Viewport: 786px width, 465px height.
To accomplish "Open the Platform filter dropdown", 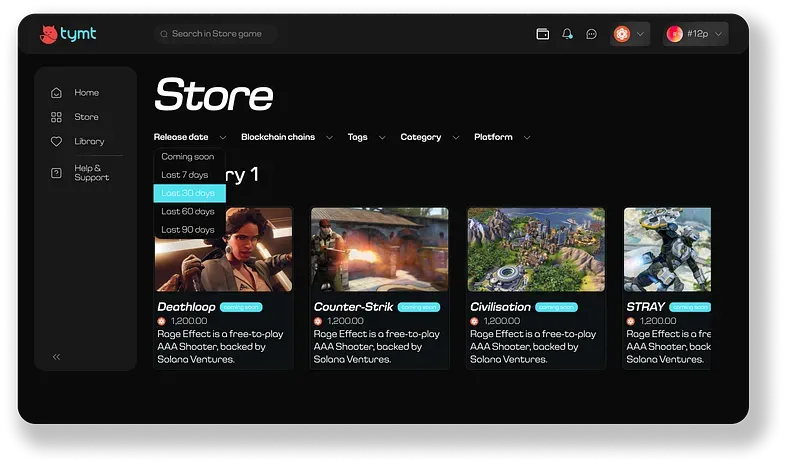I will click(x=493, y=137).
